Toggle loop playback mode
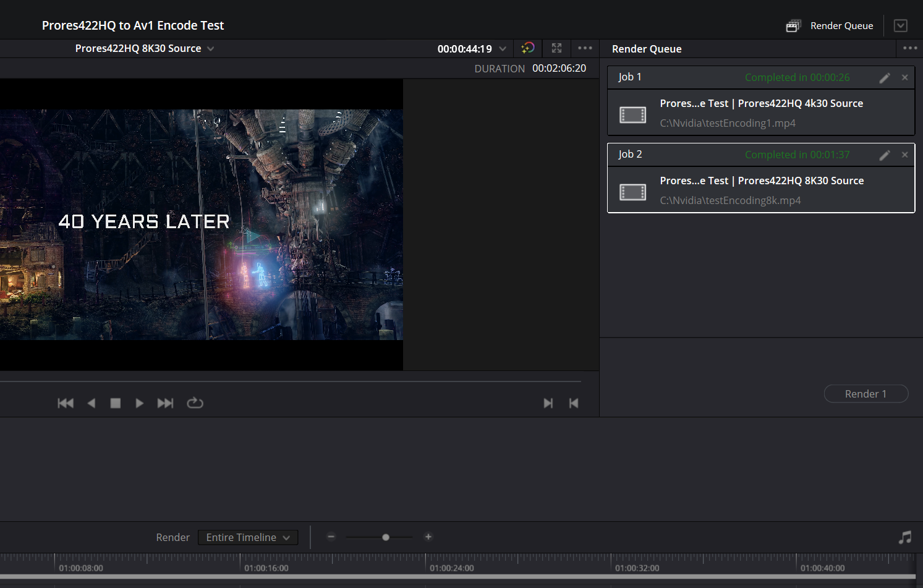923x588 pixels. click(x=195, y=403)
